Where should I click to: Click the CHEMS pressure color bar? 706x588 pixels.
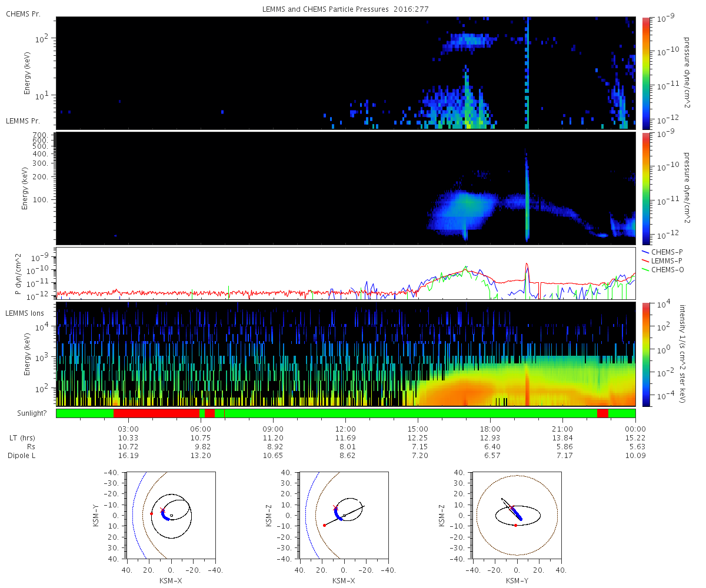[645, 73]
